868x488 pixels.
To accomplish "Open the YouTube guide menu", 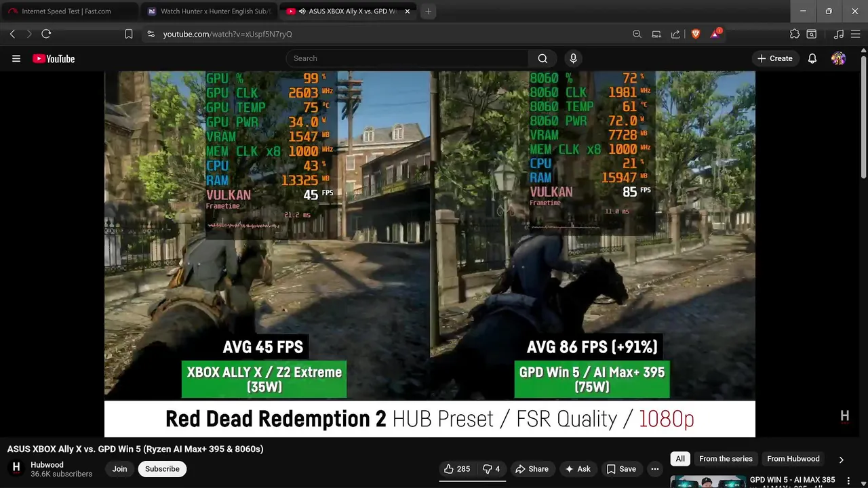I will tap(16, 58).
